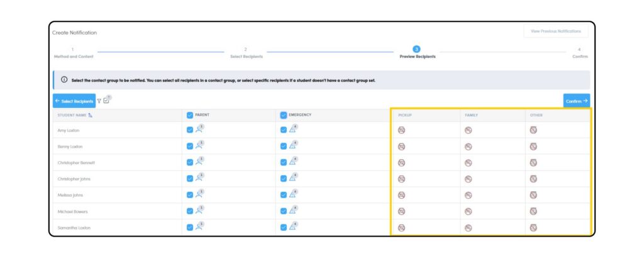Click Amy Laxton's parent contact icon
The image size is (644, 261).
coord(199,130)
